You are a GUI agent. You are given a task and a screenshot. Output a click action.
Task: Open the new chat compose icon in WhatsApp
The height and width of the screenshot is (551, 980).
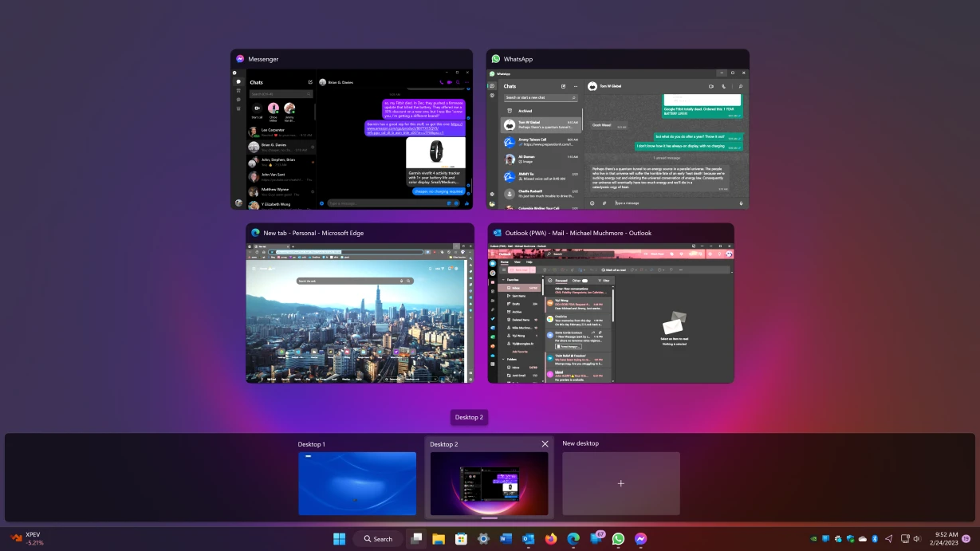pos(565,86)
